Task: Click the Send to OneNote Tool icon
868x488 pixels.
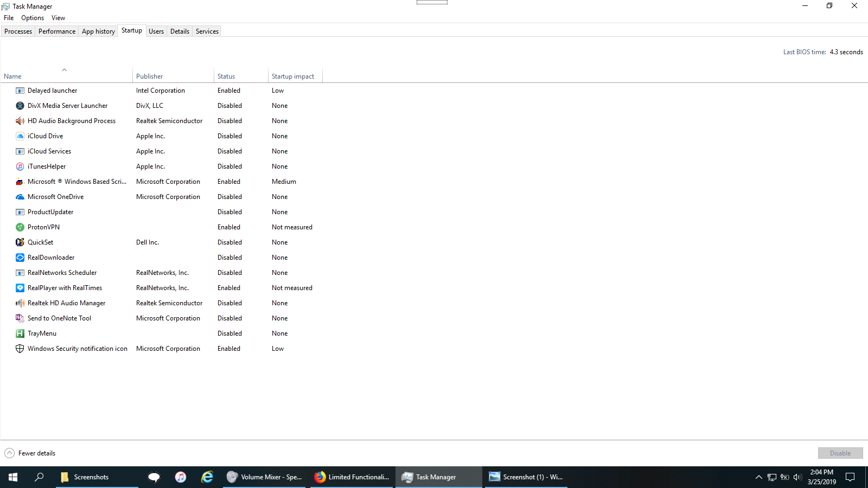Action: click(x=20, y=318)
